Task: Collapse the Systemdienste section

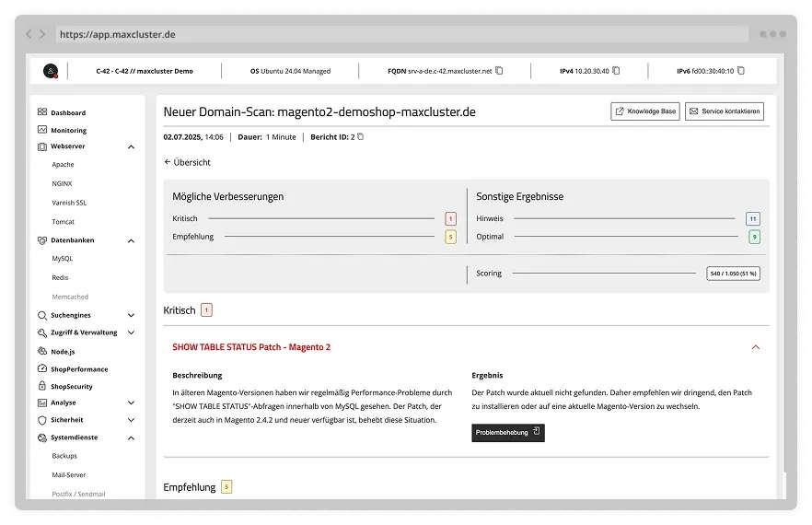Action: point(131,438)
